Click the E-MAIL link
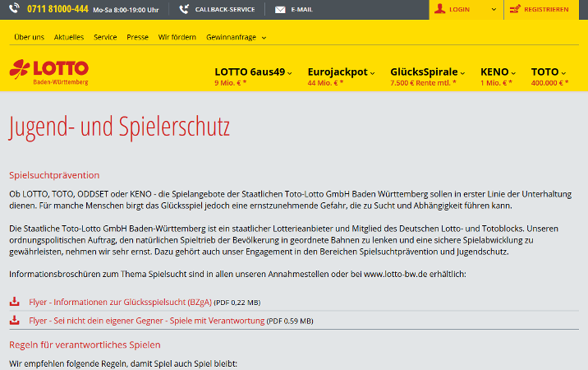588x370 pixels. click(x=302, y=9)
